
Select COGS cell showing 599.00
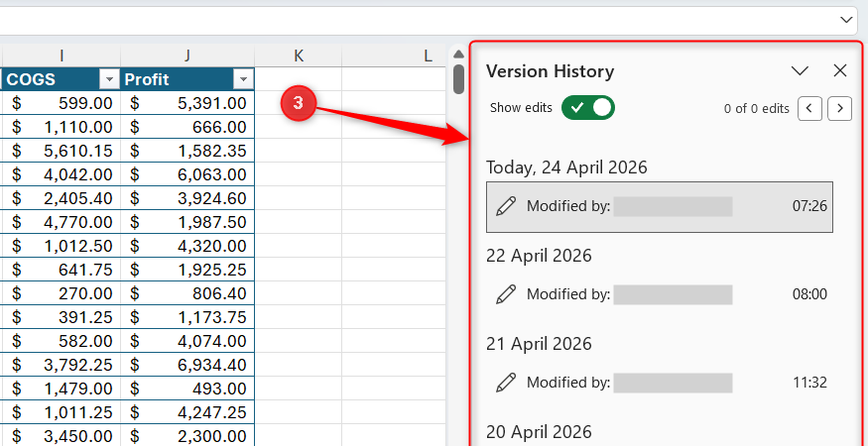(x=62, y=103)
